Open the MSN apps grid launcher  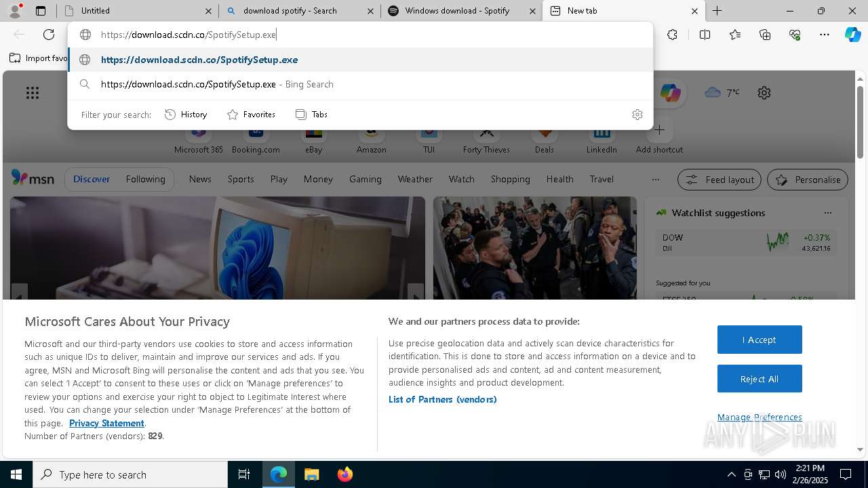33,93
